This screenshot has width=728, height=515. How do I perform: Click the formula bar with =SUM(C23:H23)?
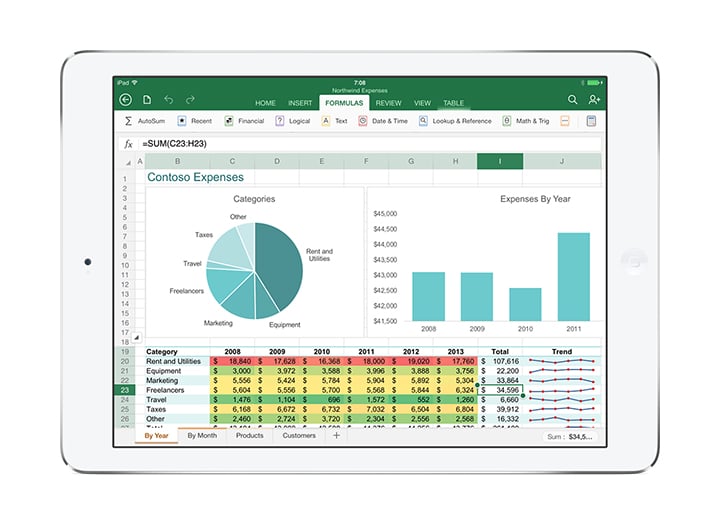pos(369,144)
